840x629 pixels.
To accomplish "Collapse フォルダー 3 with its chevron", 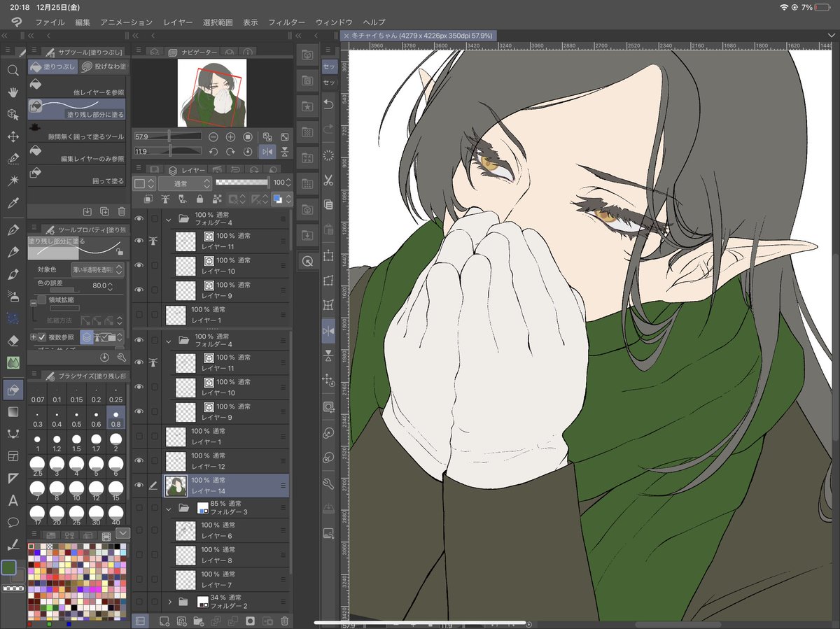I will [x=169, y=509].
